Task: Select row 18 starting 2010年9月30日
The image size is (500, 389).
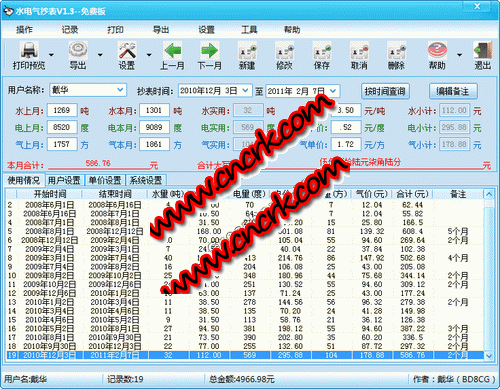Action: pos(245,346)
